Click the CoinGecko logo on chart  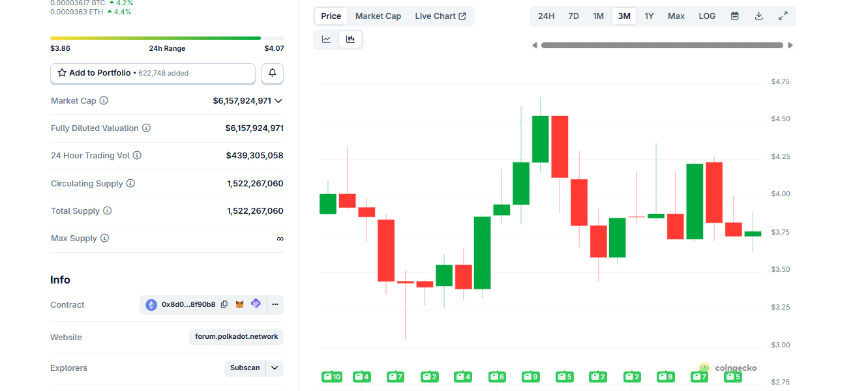coord(728,368)
